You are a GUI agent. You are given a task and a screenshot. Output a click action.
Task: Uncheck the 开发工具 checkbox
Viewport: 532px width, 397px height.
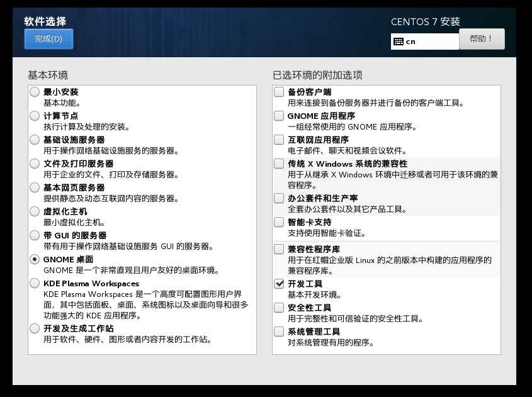point(279,284)
